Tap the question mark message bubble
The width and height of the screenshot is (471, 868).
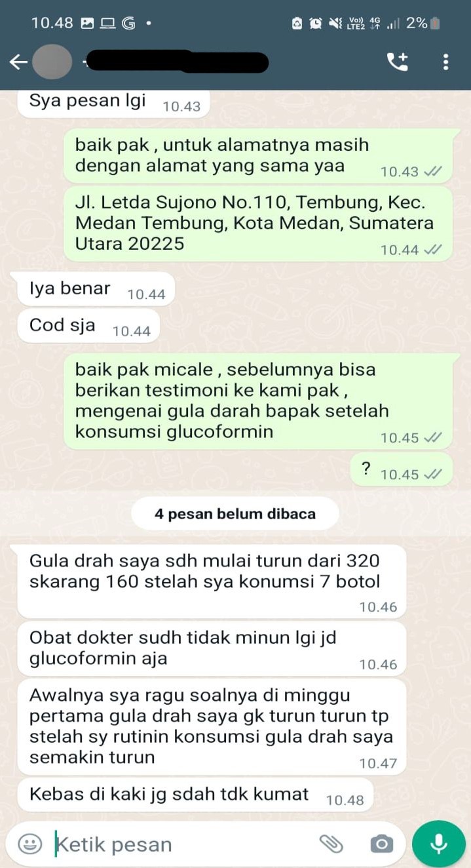[x=401, y=469]
